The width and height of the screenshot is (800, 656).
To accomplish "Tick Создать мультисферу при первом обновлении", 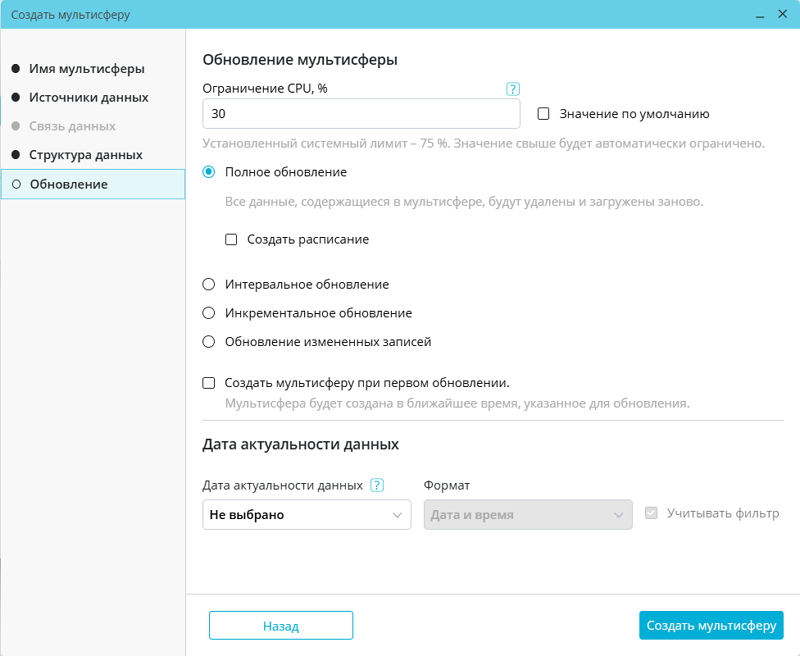I will 209,383.
